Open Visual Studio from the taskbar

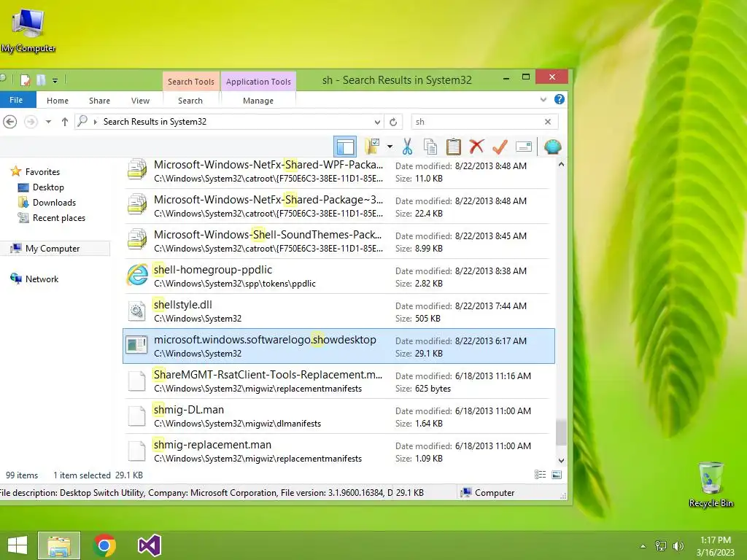point(149,545)
